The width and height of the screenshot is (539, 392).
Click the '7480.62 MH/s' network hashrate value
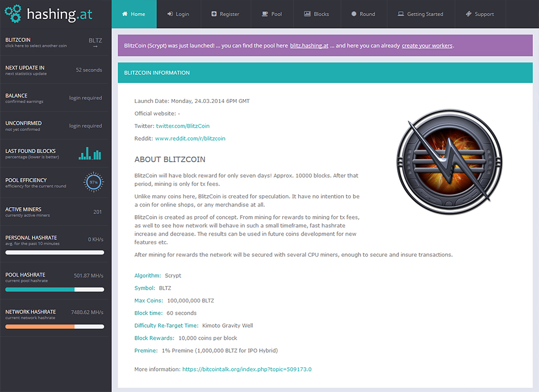(87, 312)
